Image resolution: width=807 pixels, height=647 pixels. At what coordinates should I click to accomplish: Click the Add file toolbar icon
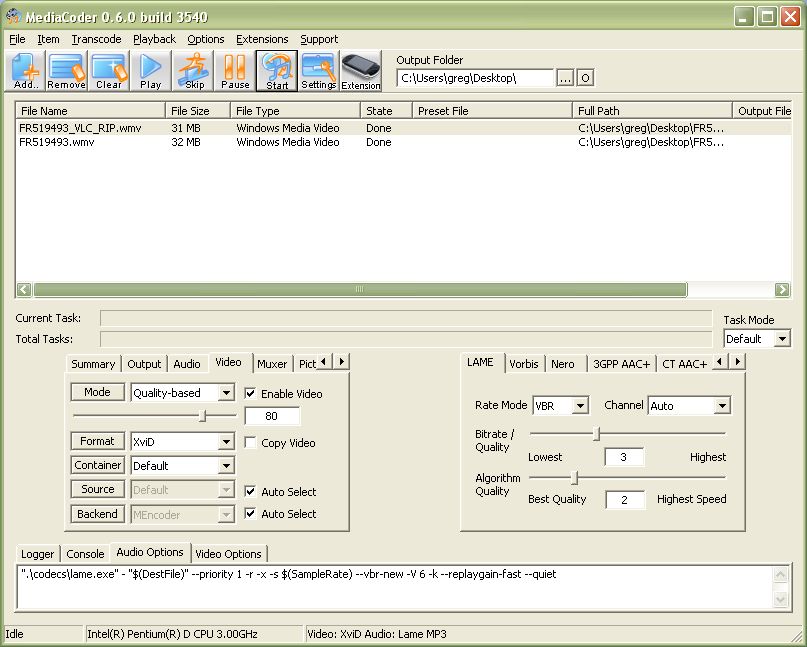tap(26, 71)
